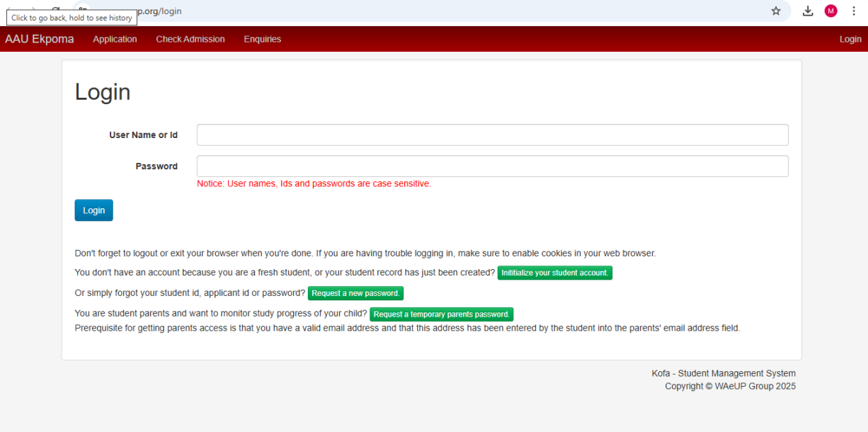The image size is (868, 432).
Task: Click Initialize your student account button
Action: click(x=554, y=273)
